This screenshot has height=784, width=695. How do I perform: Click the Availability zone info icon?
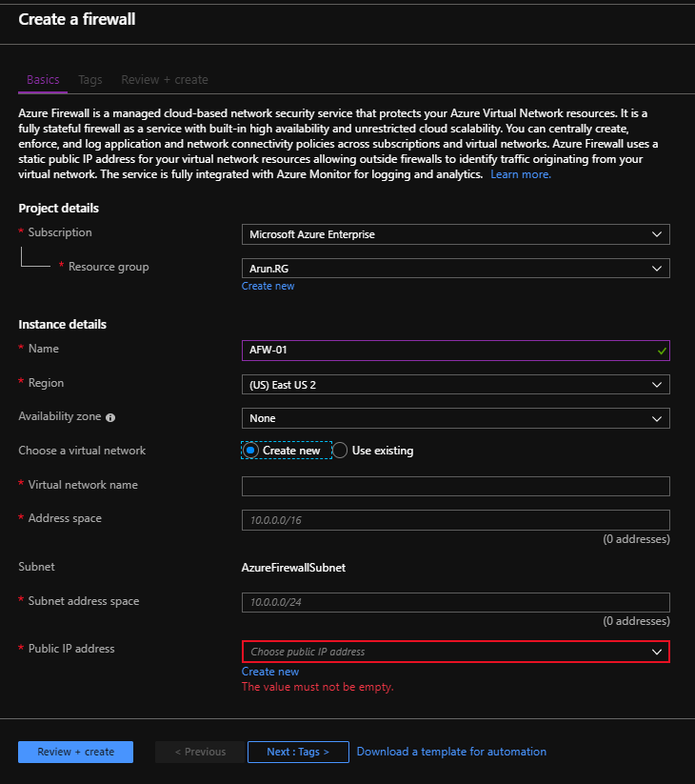(x=110, y=417)
